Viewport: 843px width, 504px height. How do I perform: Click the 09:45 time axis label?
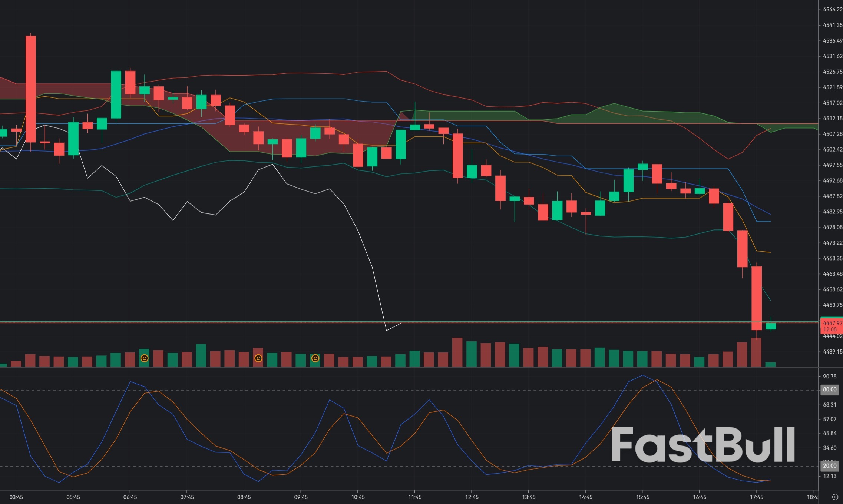click(x=301, y=497)
